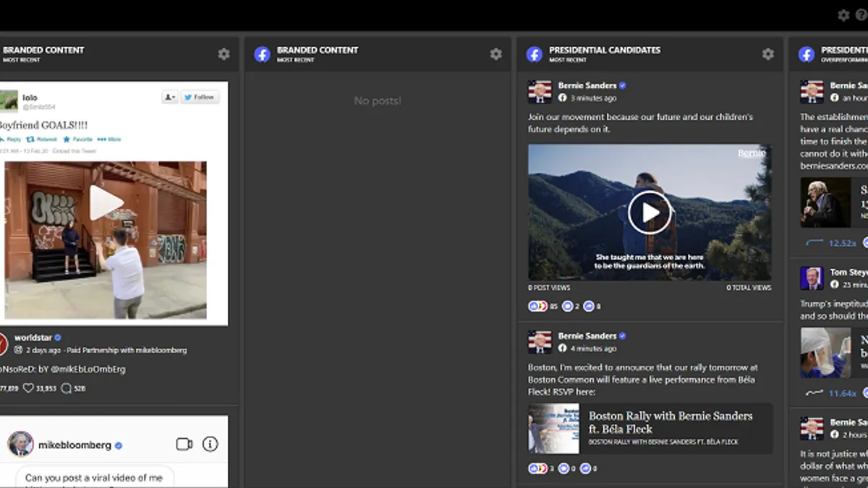Click shares icon showing 8 on video post
This screenshot has width=868, height=488.
tap(589, 307)
